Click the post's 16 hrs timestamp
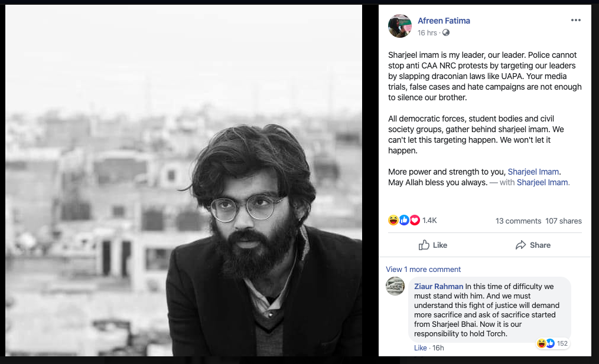 (427, 33)
